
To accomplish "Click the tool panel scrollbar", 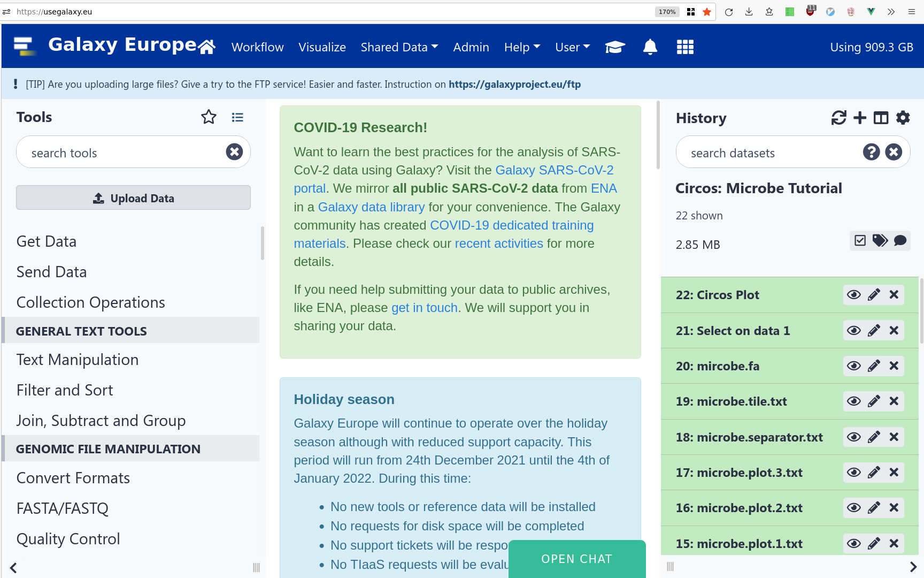I will coord(262,243).
